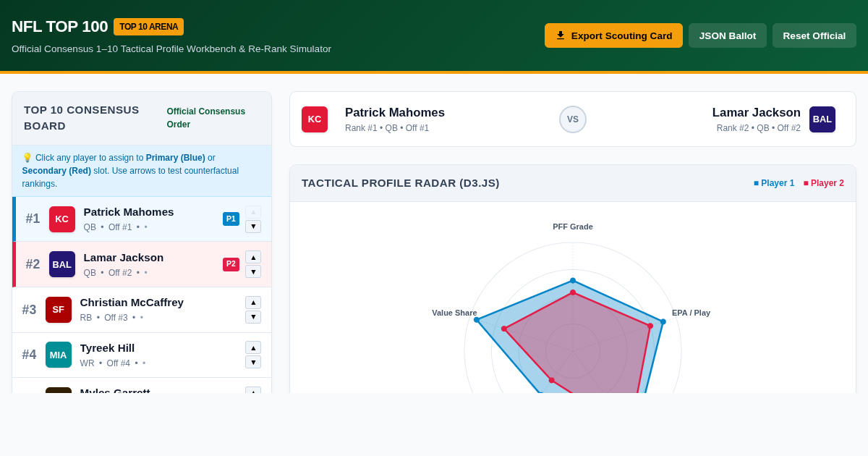Move Christian McCaffrey up one rank

(x=253, y=303)
